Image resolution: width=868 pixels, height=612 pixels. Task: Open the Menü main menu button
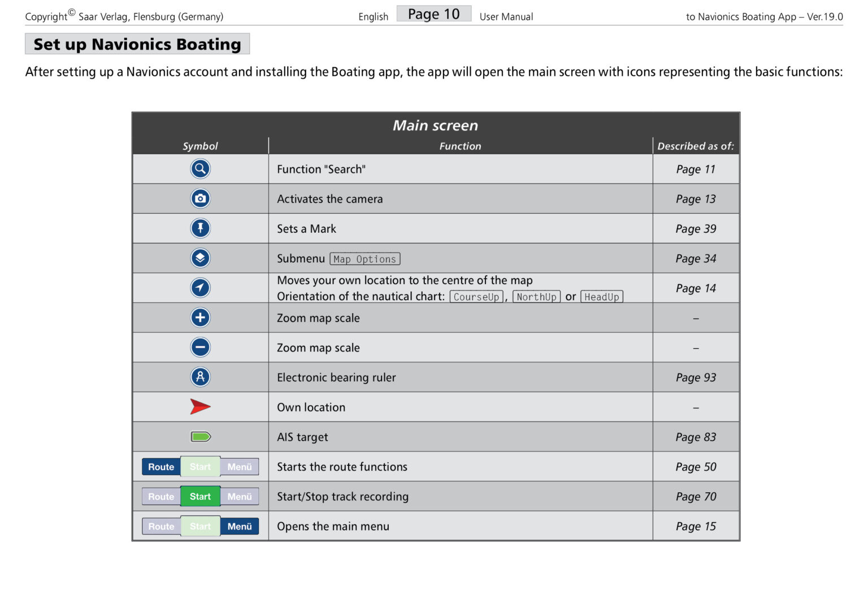coord(240,526)
